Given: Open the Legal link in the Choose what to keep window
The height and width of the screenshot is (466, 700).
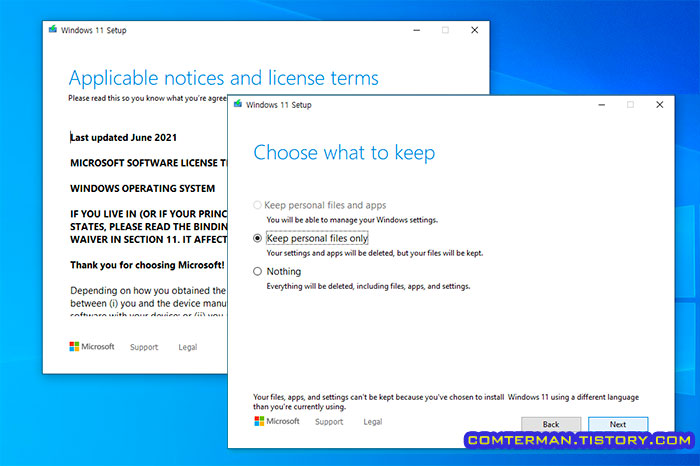Looking at the screenshot, I should coord(373,422).
